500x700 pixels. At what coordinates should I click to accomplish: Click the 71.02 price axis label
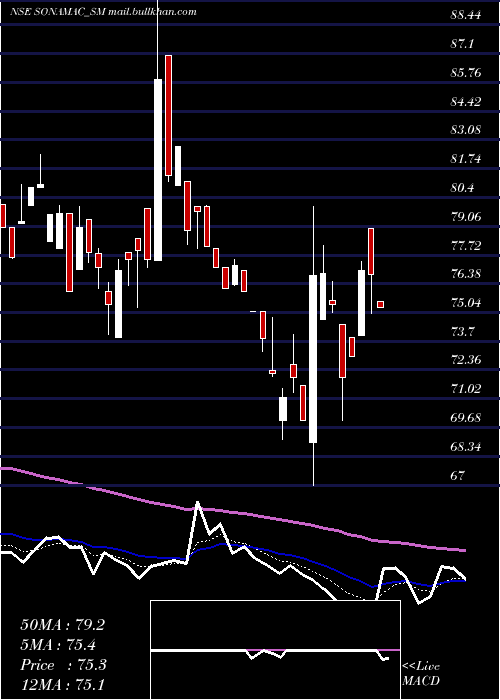pyautogui.click(x=466, y=389)
